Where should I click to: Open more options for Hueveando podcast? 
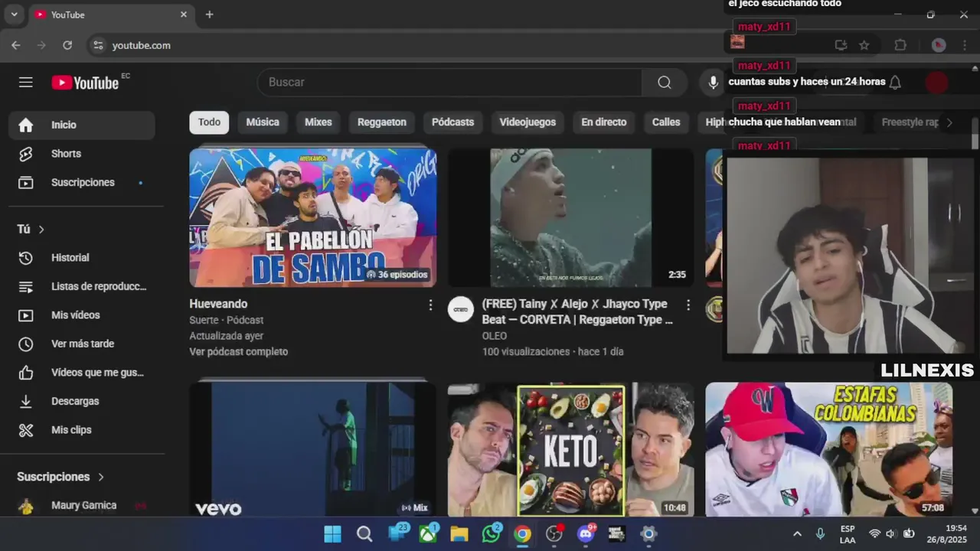click(x=430, y=305)
